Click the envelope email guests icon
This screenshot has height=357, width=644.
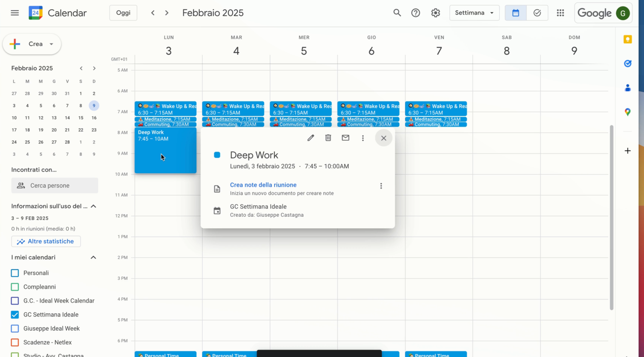(x=345, y=138)
